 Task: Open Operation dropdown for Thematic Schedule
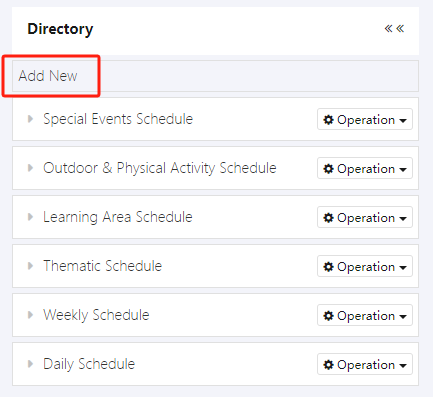(365, 266)
